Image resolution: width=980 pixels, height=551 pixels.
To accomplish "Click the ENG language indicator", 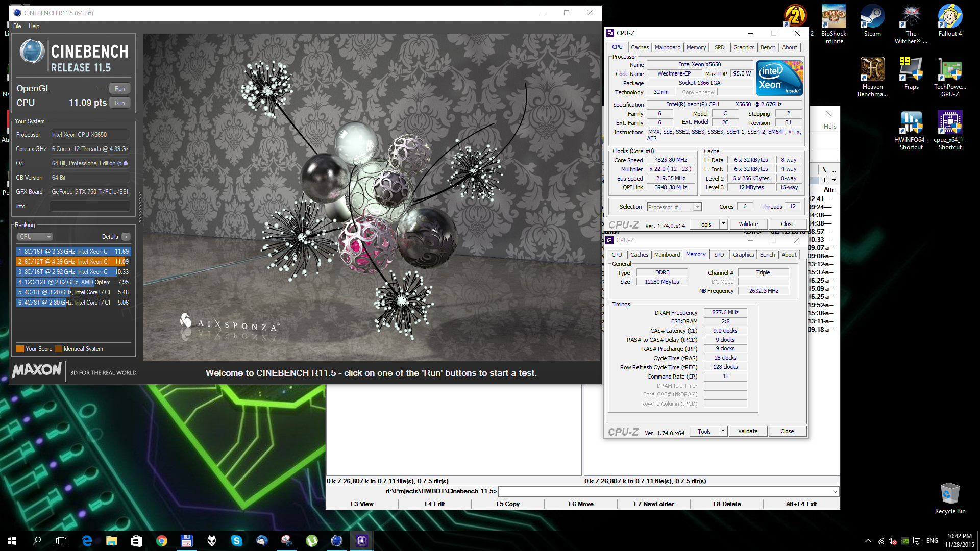I will coord(932,541).
